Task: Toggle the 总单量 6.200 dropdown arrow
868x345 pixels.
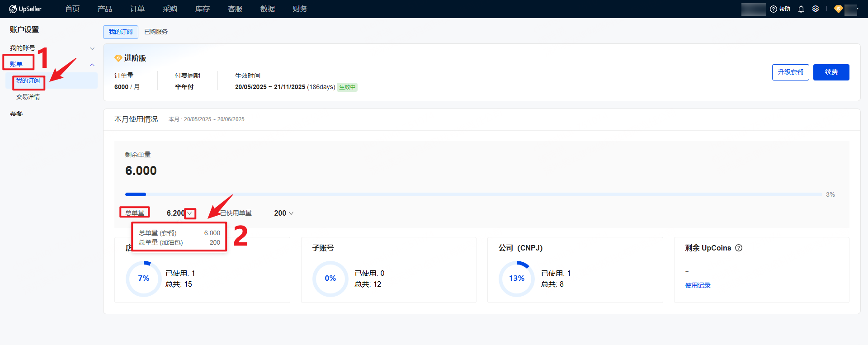Action: tap(190, 213)
